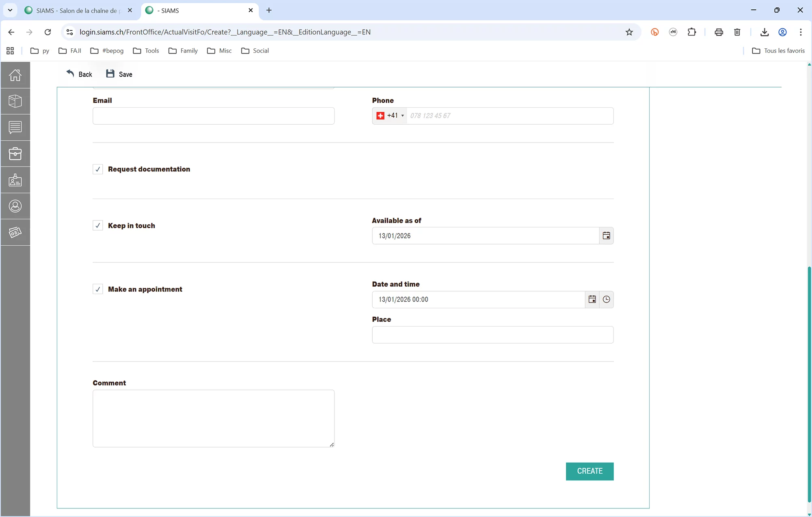Uncheck Request documentation checkbox
The image size is (812, 517).
tap(98, 169)
